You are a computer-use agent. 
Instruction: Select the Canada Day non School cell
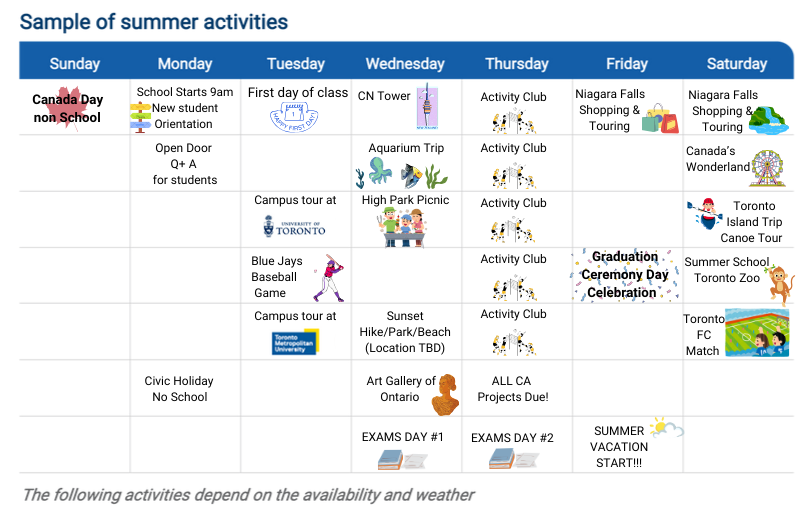click(67, 108)
